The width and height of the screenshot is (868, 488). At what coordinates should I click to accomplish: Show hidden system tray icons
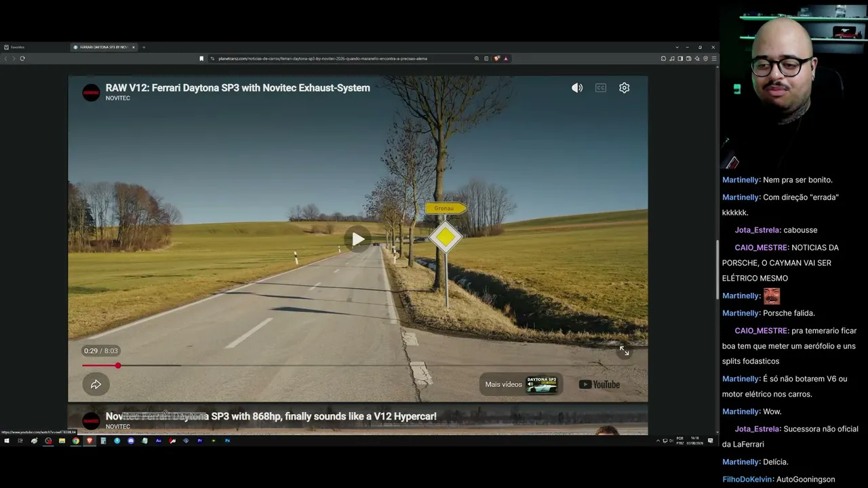tap(658, 441)
